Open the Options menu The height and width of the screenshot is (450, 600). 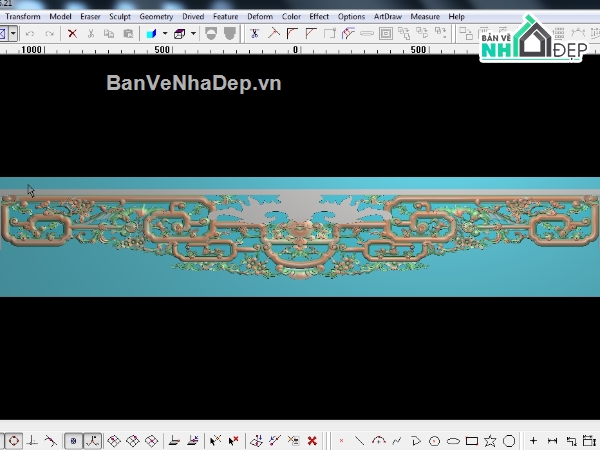point(351,16)
